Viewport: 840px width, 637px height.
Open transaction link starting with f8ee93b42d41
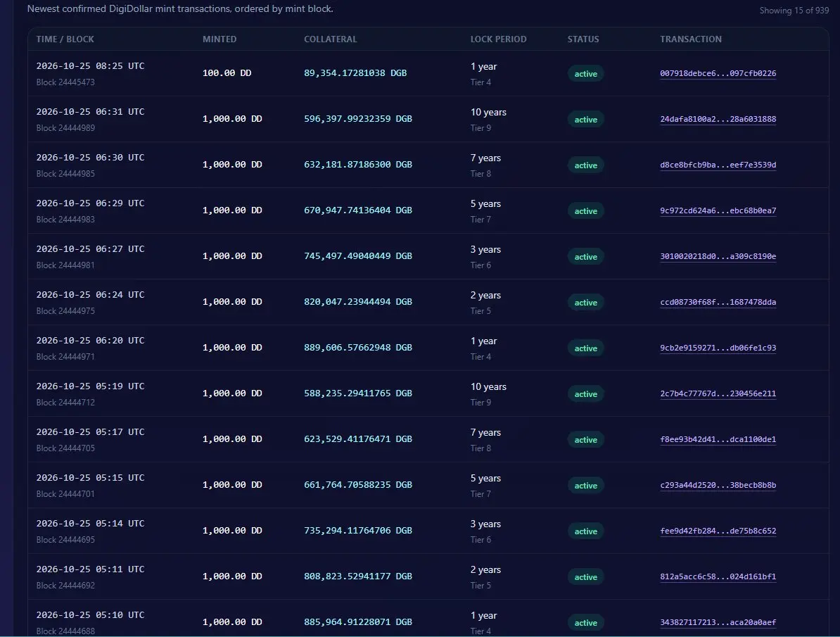pyautogui.click(x=718, y=439)
